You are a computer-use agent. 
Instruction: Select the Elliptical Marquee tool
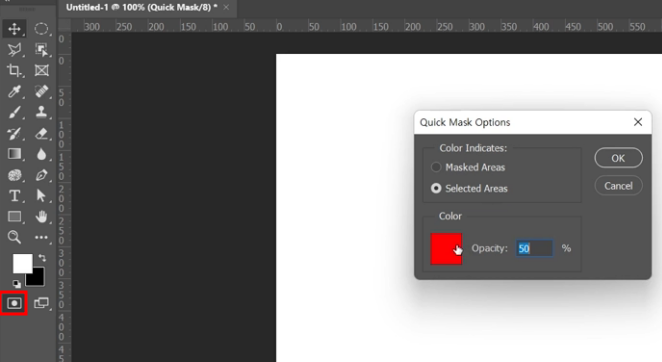(x=41, y=29)
